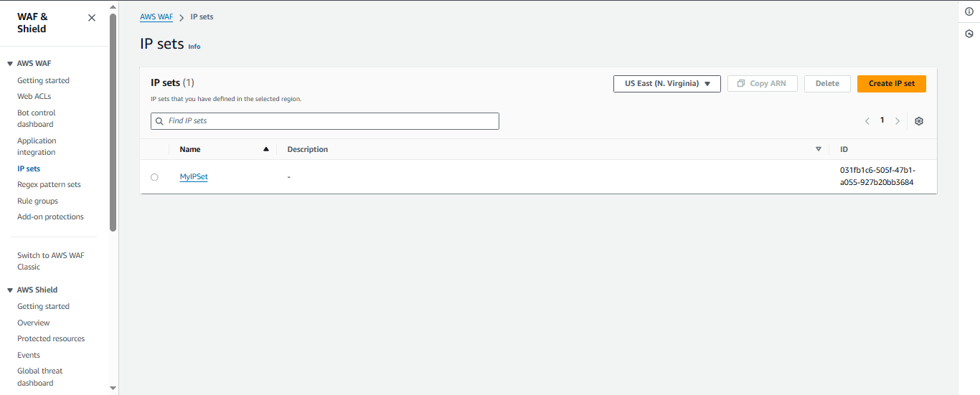Click the info panel icon at top right
The image size is (980, 395).
point(969,11)
